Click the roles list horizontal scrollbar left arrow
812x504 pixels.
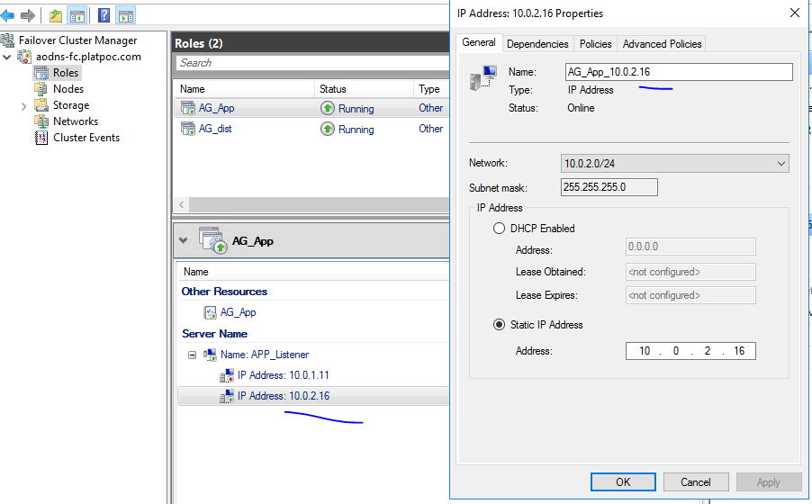[x=182, y=204]
